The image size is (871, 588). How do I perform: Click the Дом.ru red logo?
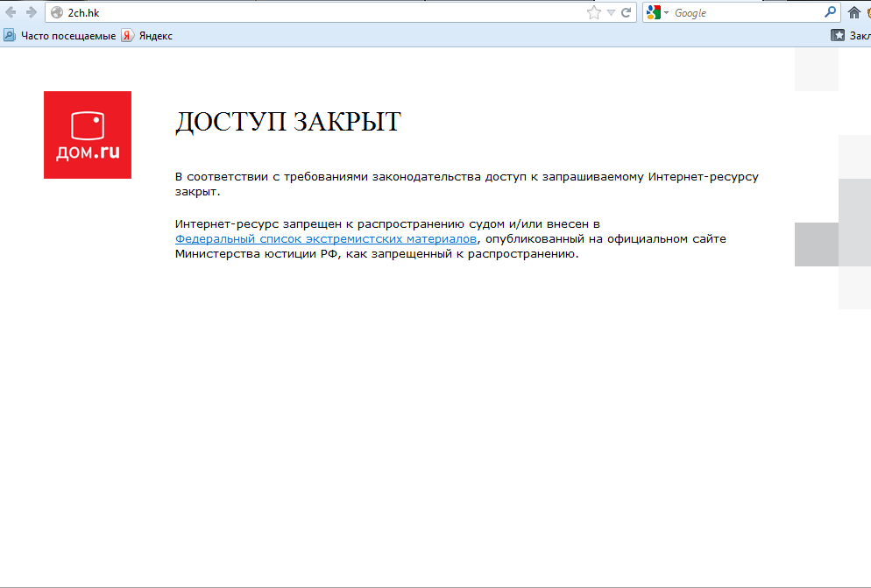click(88, 135)
